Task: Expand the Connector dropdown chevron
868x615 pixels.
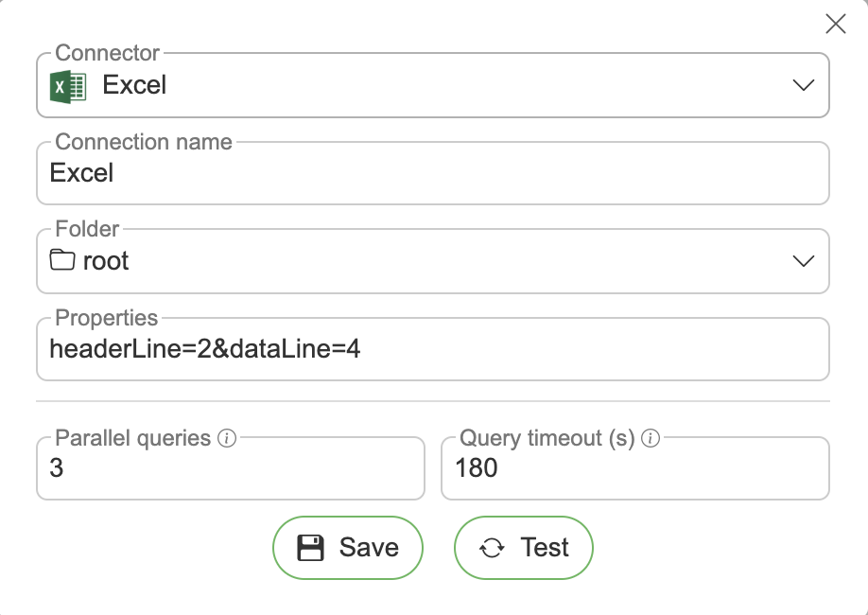Action: [803, 85]
